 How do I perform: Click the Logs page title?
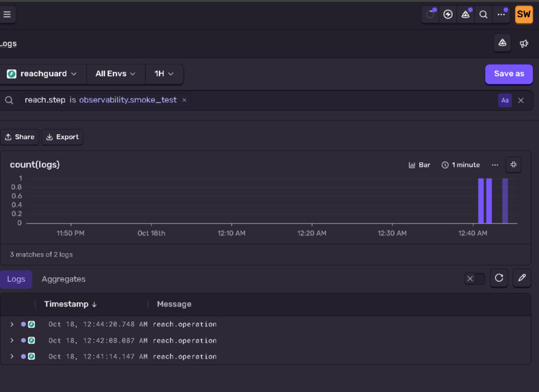[x=8, y=44]
